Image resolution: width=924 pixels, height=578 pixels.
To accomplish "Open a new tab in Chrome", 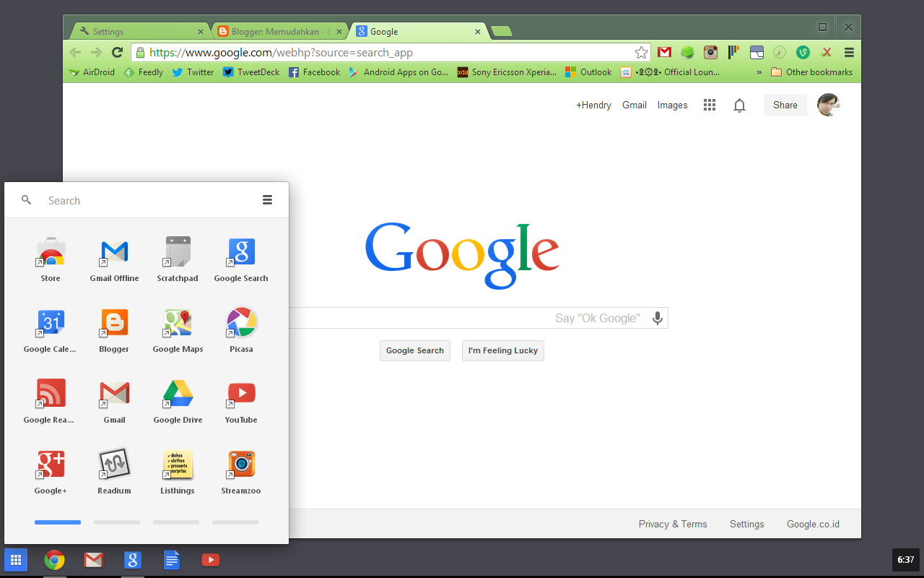I will click(x=501, y=31).
